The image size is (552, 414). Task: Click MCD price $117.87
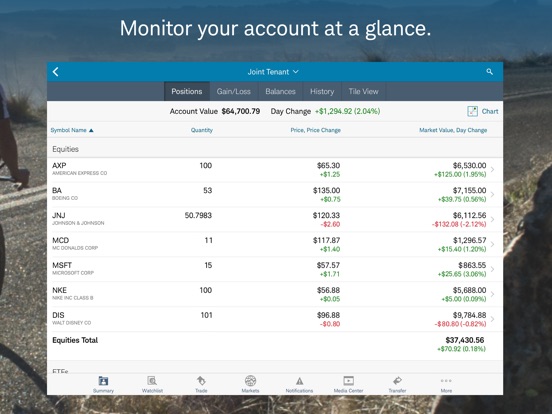click(326, 240)
